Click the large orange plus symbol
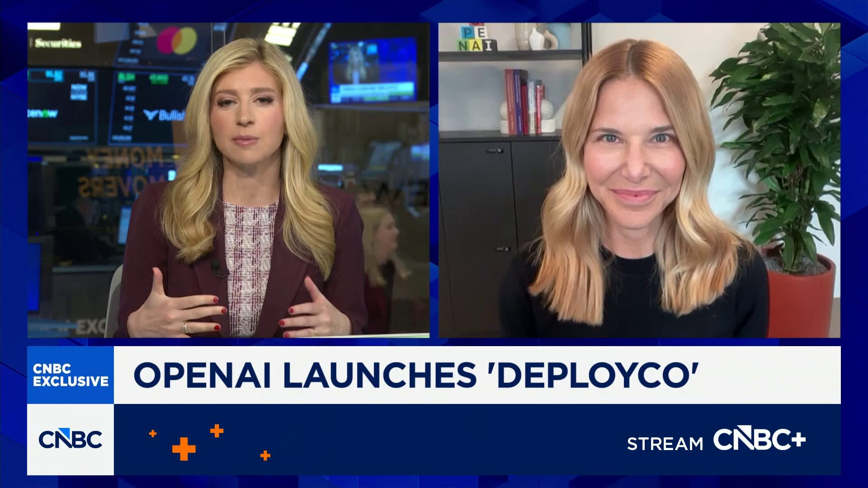This screenshot has height=488, width=868. pos(184,449)
